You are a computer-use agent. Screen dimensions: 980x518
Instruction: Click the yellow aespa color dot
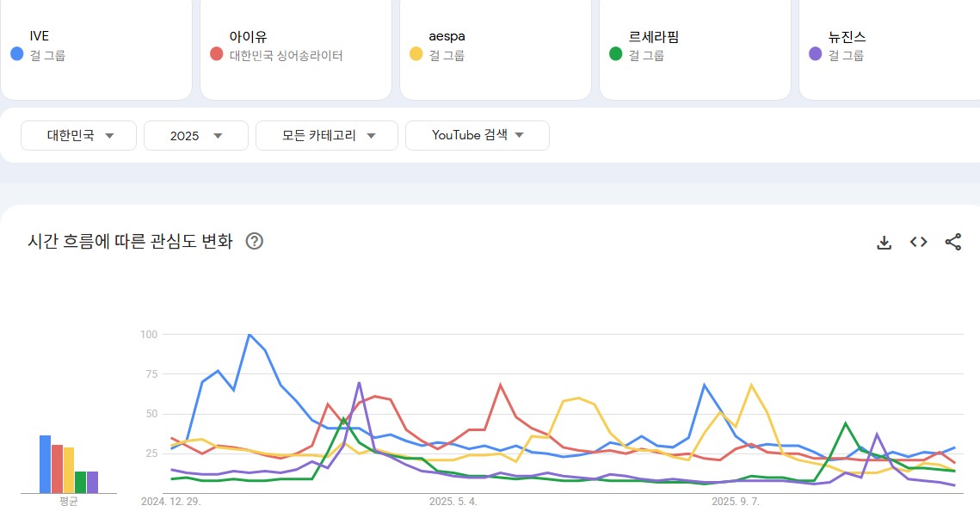click(416, 54)
